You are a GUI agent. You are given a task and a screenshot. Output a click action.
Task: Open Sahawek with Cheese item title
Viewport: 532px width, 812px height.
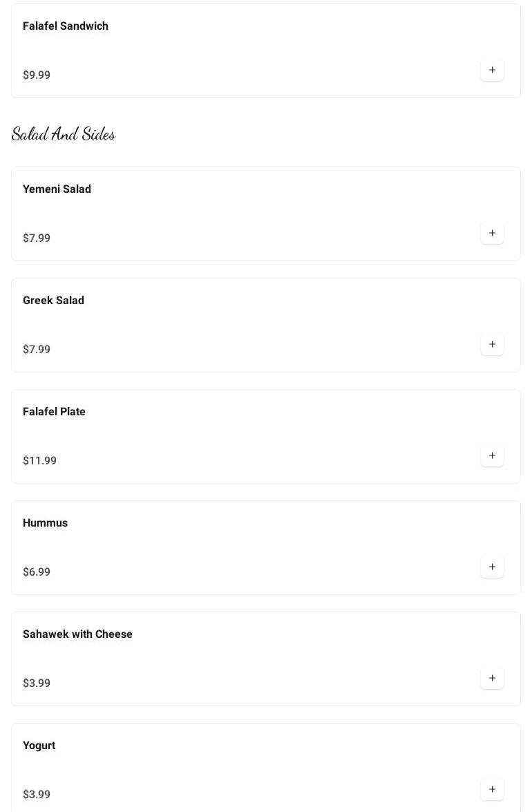[77, 634]
